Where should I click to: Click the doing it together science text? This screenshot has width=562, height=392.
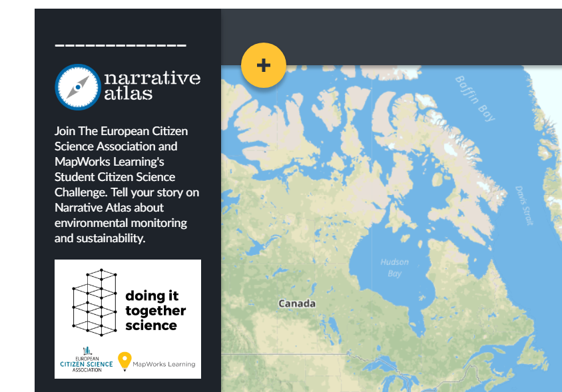[155, 310]
